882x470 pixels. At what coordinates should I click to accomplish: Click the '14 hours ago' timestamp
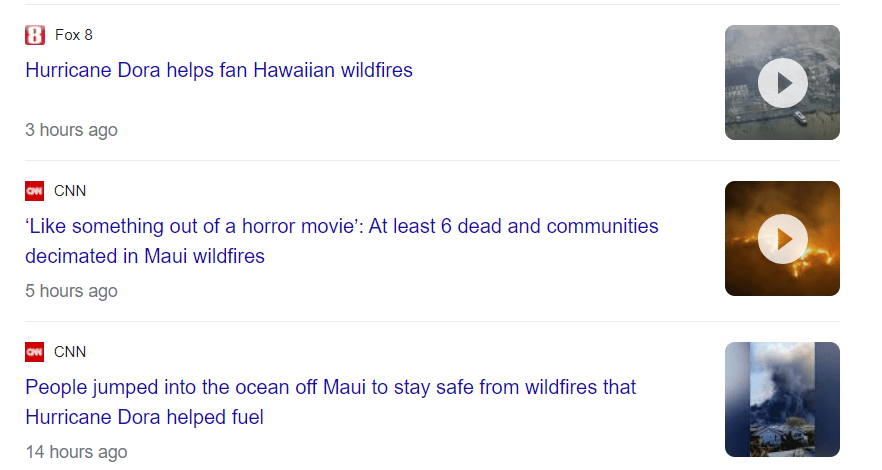[76, 452]
